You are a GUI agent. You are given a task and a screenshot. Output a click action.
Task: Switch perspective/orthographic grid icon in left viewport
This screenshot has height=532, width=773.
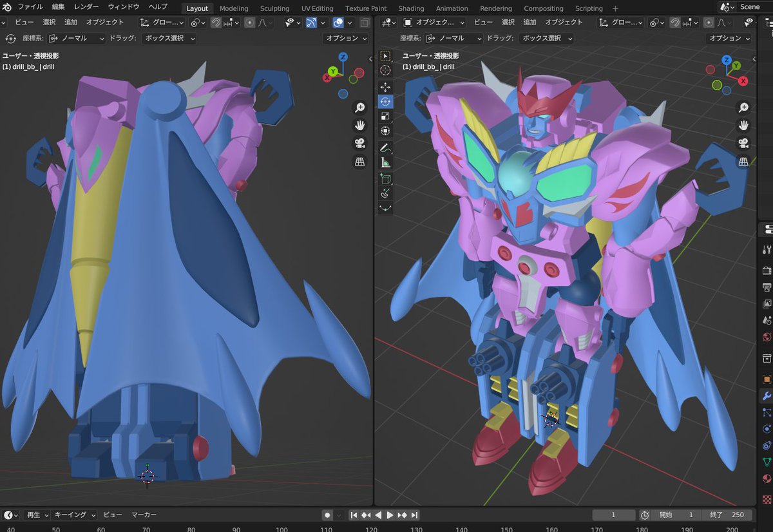[359, 162]
